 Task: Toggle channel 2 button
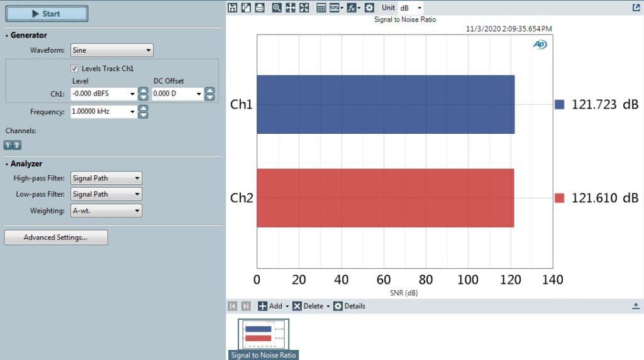pyautogui.click(x=17, y=145)
